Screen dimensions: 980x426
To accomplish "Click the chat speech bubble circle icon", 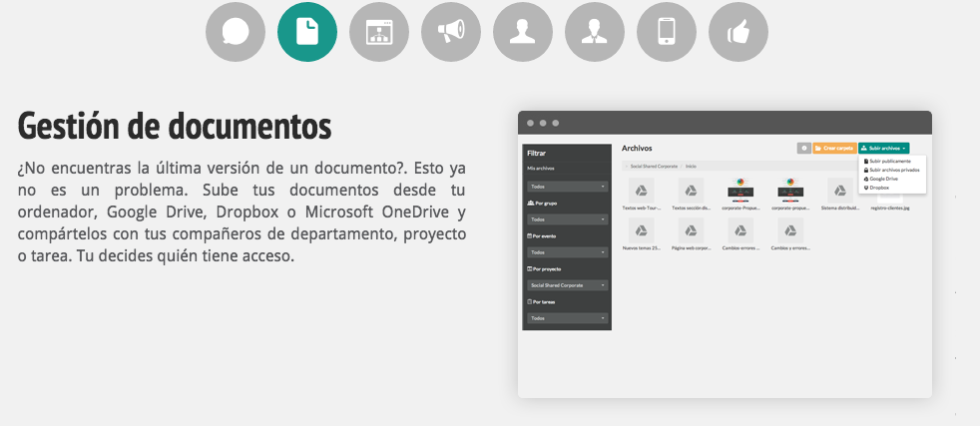I will point(236,32).
